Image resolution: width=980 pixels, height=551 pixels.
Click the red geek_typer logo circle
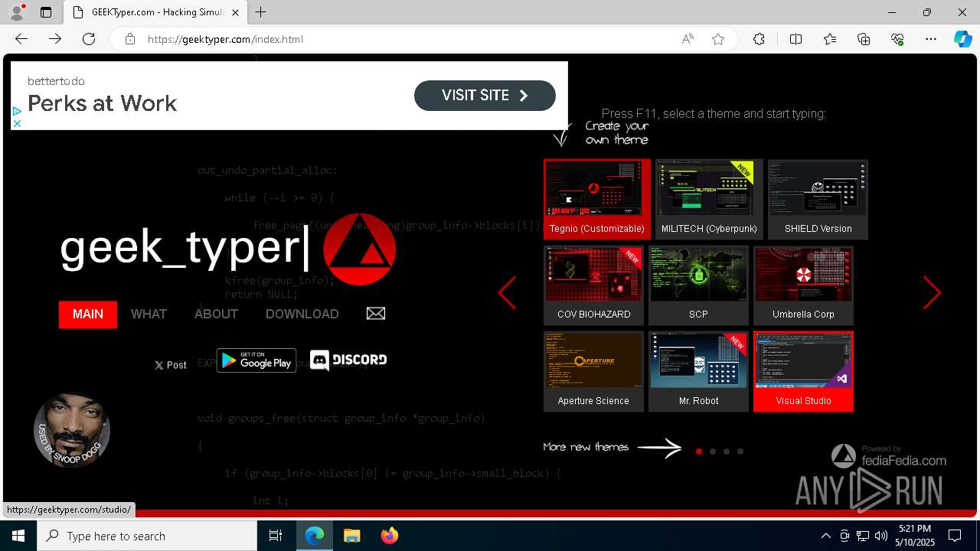click(x=359, y=249)
